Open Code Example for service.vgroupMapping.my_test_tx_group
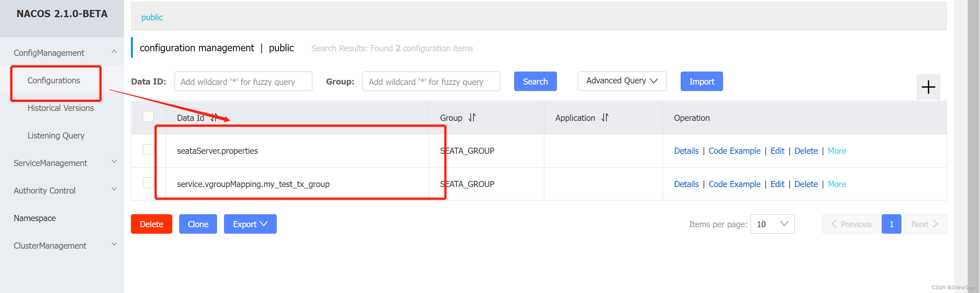Screen dimensions: 980x293 (734, 184)
